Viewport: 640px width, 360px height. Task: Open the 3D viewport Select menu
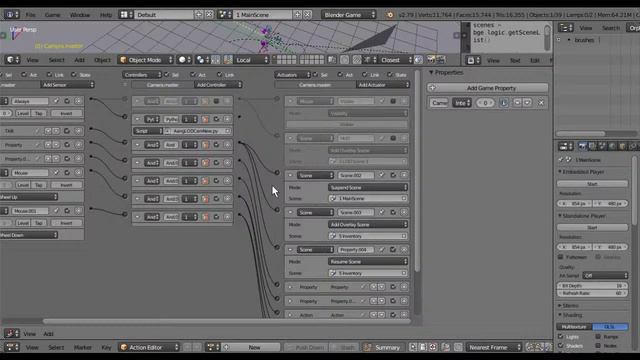pyautogui.click(x=56, y=60)
